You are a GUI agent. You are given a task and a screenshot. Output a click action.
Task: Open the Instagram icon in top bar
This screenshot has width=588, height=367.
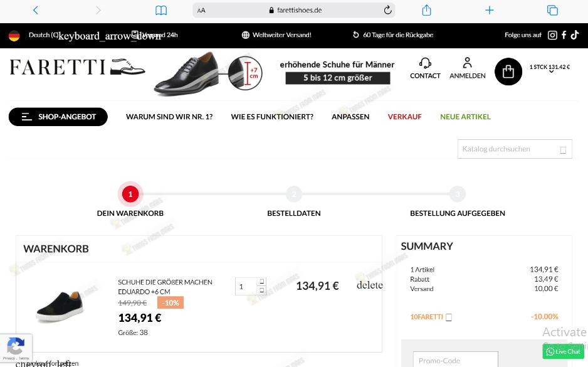pyautogui.click(x=552, y=35)
